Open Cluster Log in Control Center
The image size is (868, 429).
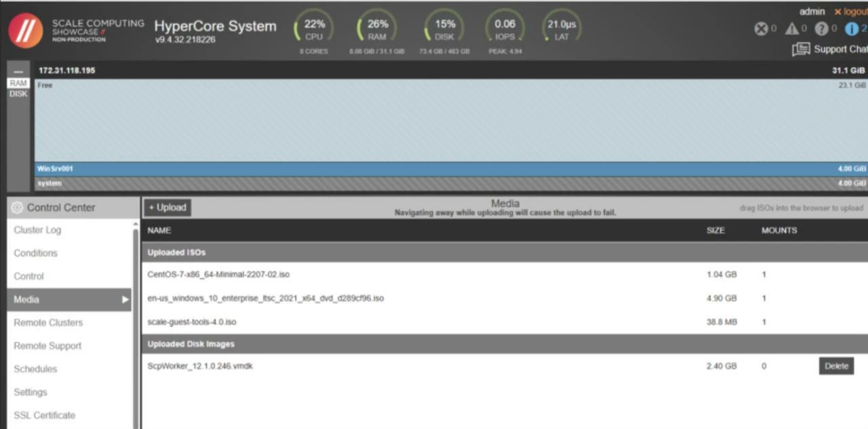click(37, 230)
